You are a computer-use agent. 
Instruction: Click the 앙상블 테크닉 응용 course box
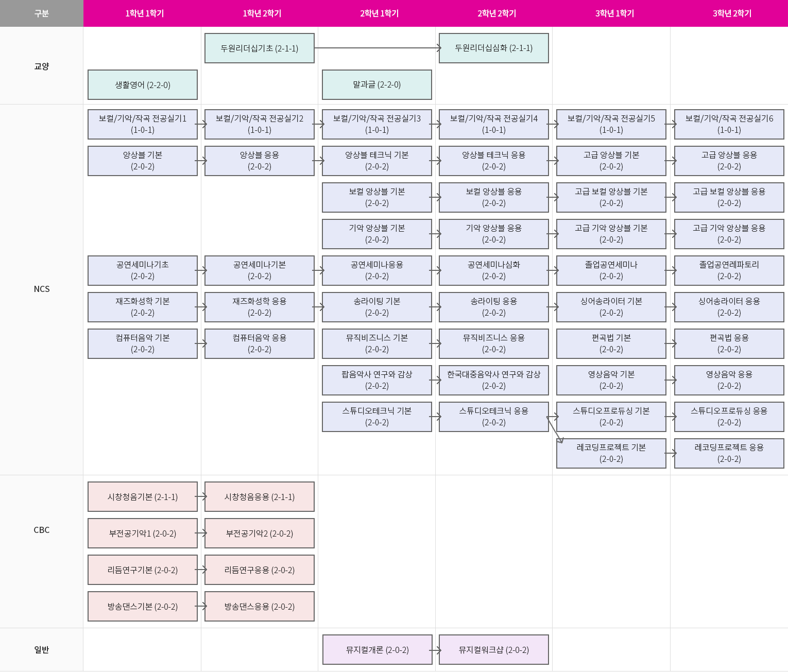494,161
